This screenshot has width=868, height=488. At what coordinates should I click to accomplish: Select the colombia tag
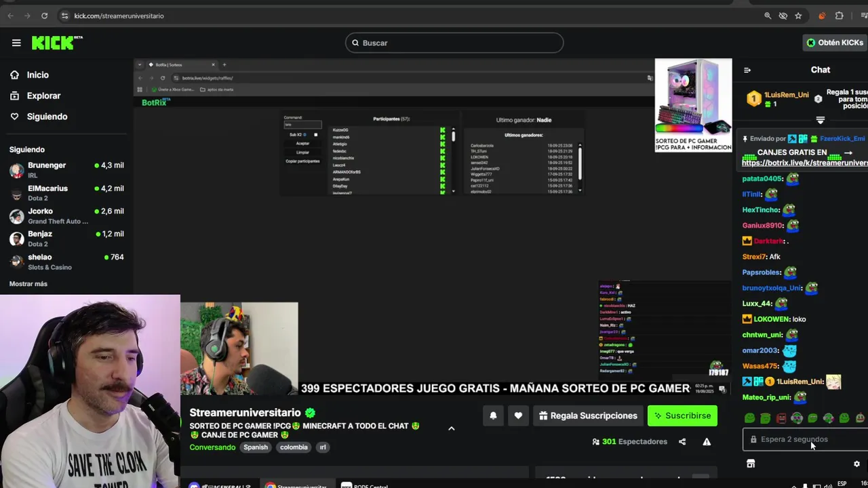[x=294, y=447]
